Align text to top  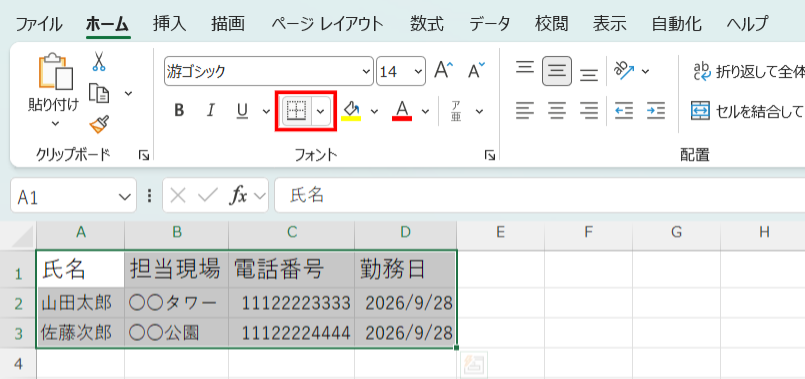[525, 67]
